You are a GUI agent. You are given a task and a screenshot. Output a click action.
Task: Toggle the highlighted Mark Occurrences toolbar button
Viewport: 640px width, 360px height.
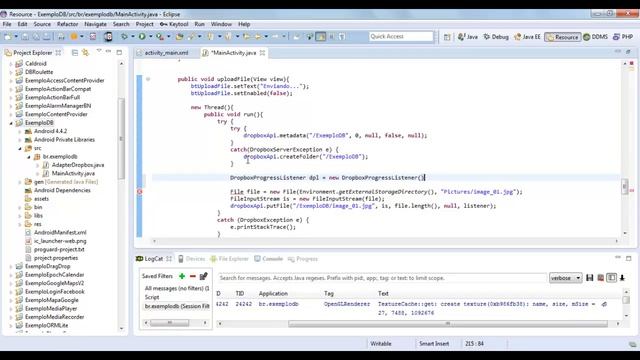[321, 37]
